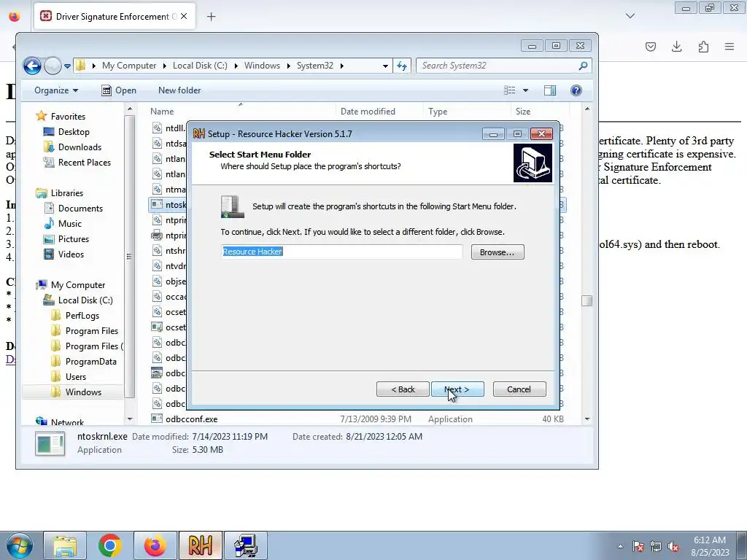Sort by Date modified column
747x560 pixels.
368,112
